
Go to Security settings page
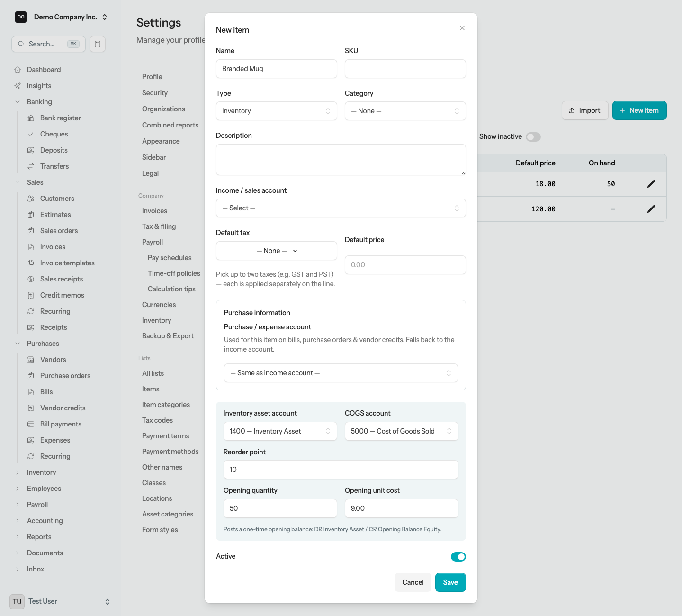point(155,93)
